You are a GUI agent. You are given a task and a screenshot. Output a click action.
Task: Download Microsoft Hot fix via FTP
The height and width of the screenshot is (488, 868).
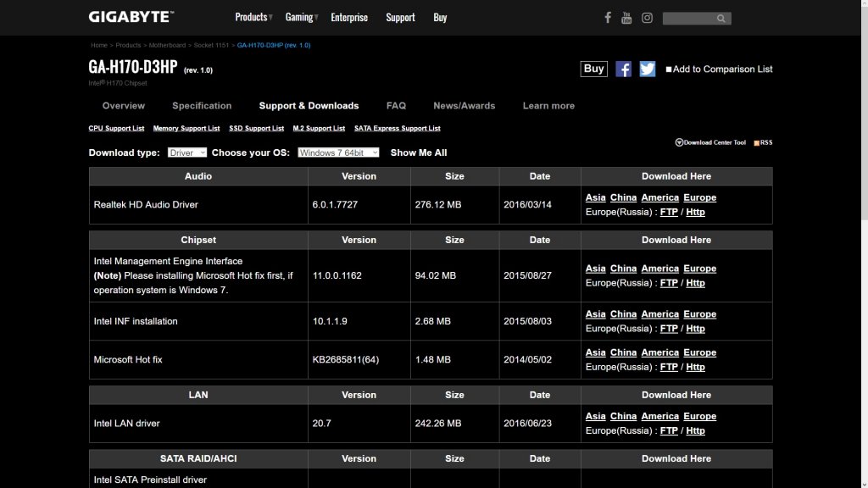(669, 367)
